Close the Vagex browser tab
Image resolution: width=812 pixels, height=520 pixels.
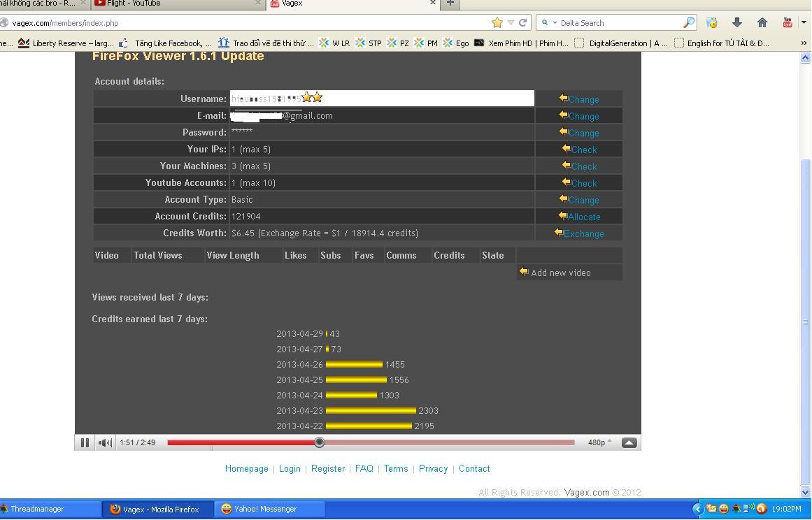click(x=433, y=3)
